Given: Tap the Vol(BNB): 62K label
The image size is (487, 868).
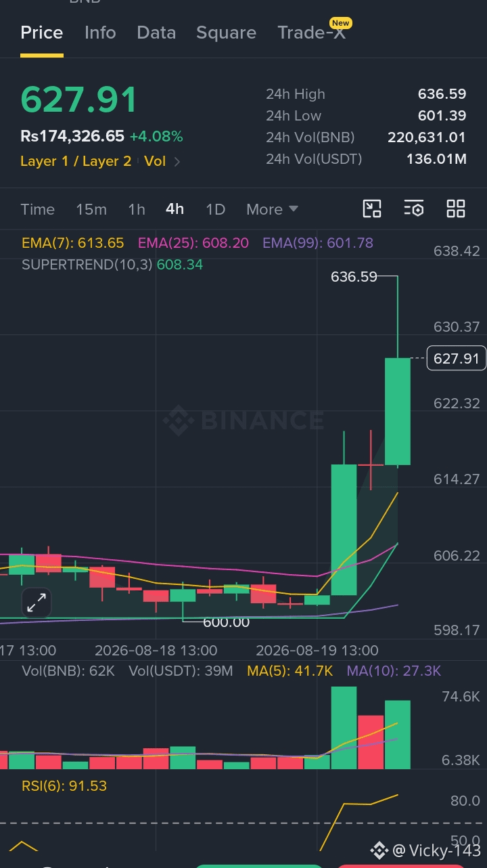Looking at the screenshot, I should (68, 671).
